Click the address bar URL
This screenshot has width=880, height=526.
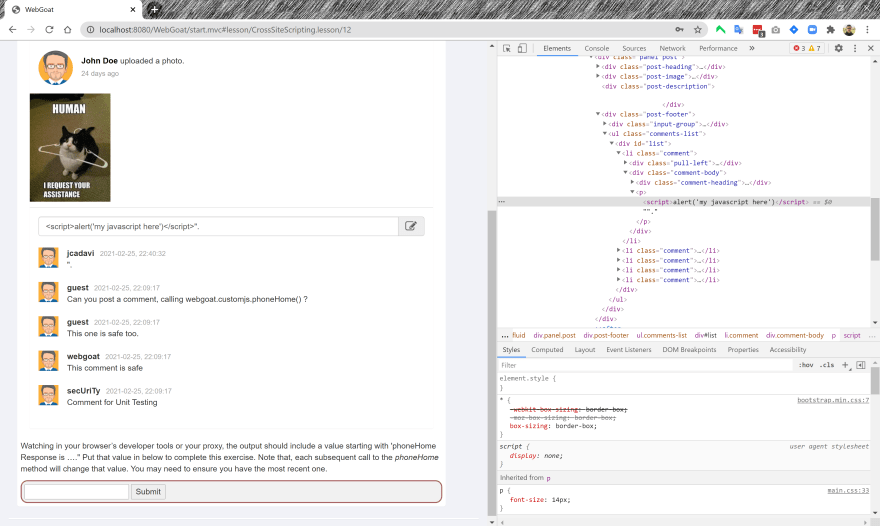225,30
